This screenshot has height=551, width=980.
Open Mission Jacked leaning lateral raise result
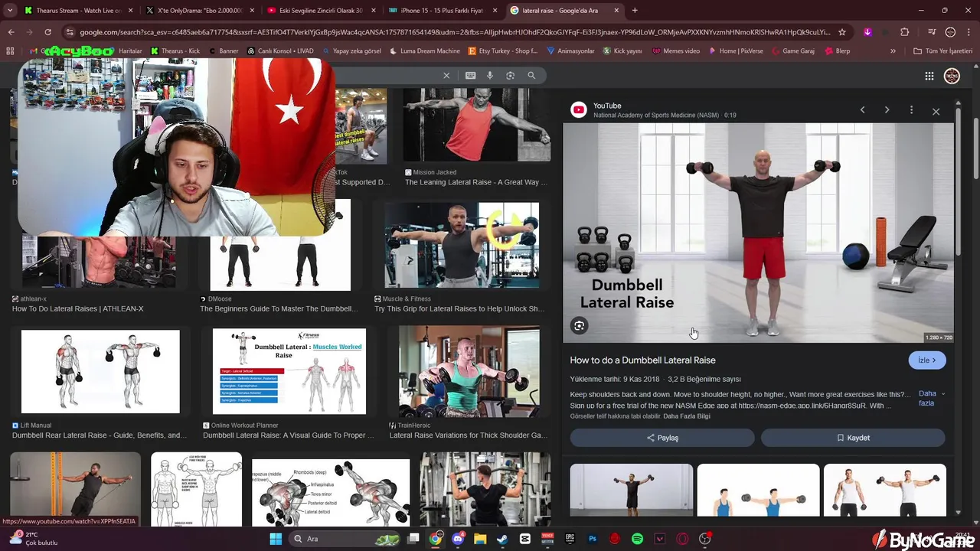[x=476, y=125]
